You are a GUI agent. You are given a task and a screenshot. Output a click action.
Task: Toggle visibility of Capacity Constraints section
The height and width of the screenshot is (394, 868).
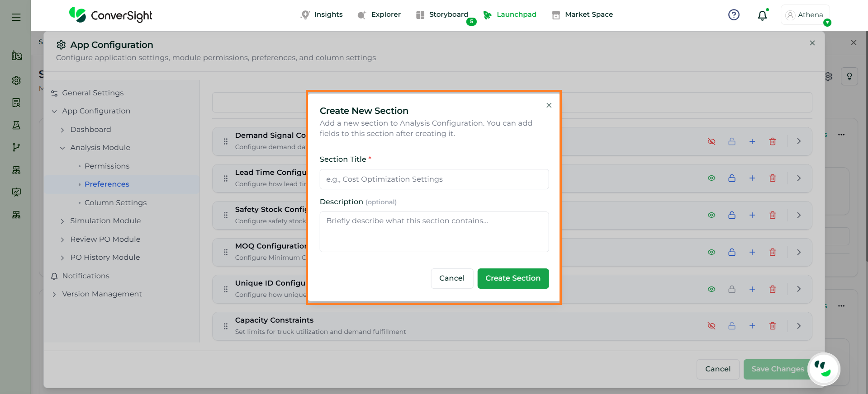pos(711,326)
